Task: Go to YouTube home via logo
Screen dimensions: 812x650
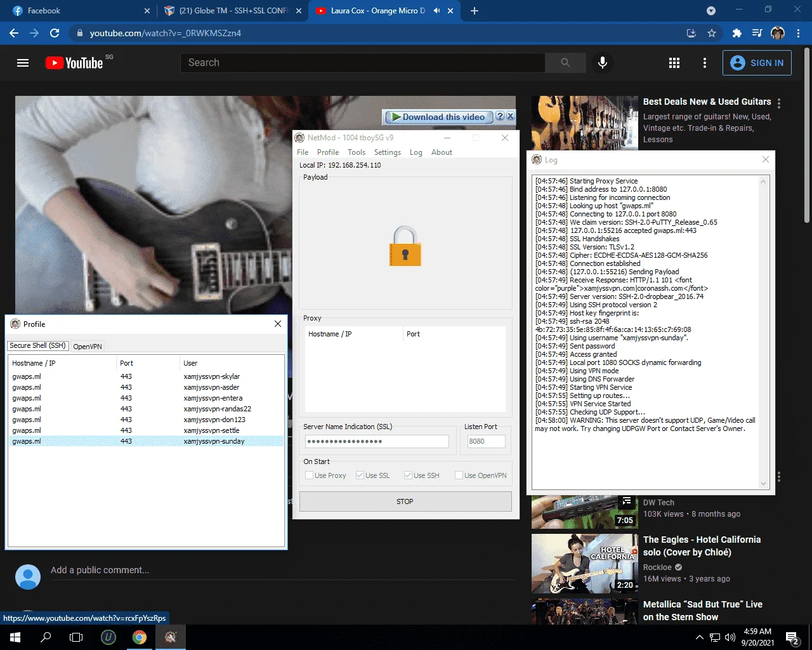Action: (x=74, y=63)
